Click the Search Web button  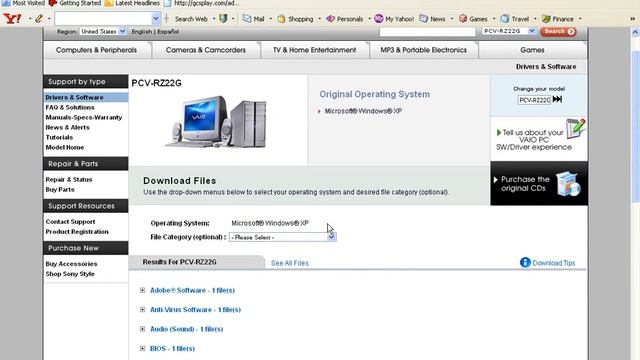point(191,19)
